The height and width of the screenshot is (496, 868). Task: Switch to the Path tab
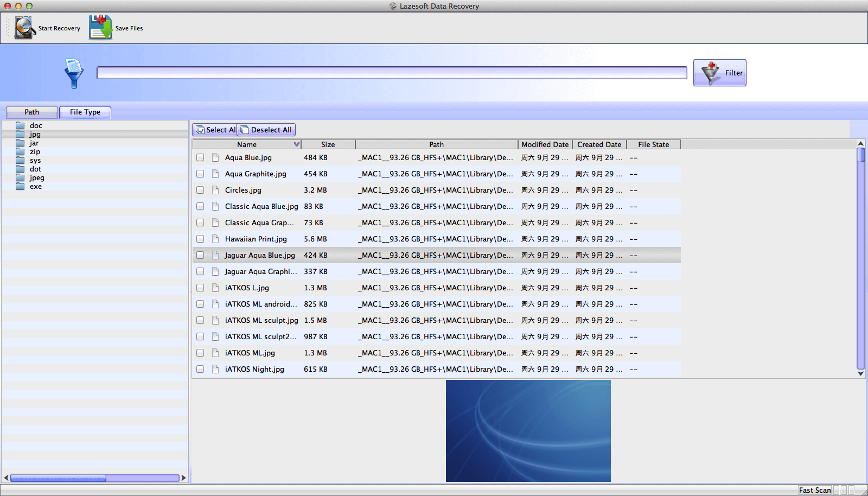point(31,112)
